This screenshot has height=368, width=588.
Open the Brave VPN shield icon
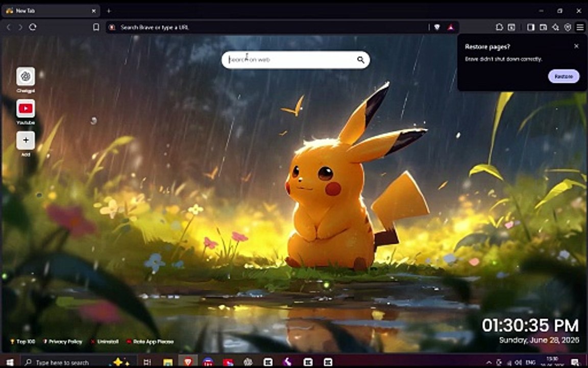[568, 27]
